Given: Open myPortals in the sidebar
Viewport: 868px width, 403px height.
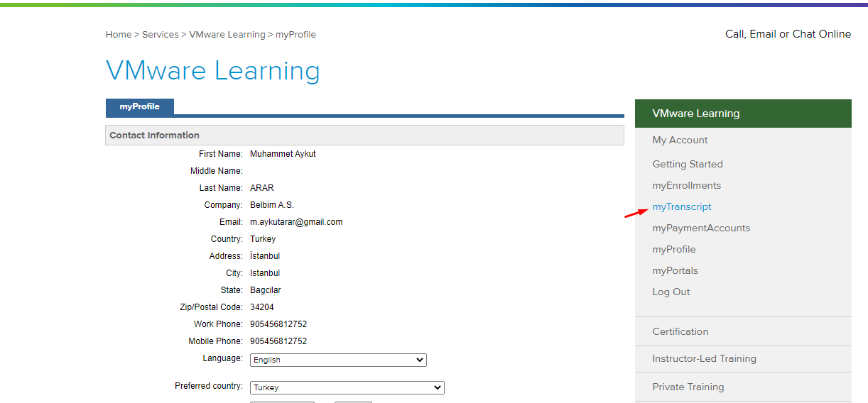Looking at the screenshot, I should (676, 270).
